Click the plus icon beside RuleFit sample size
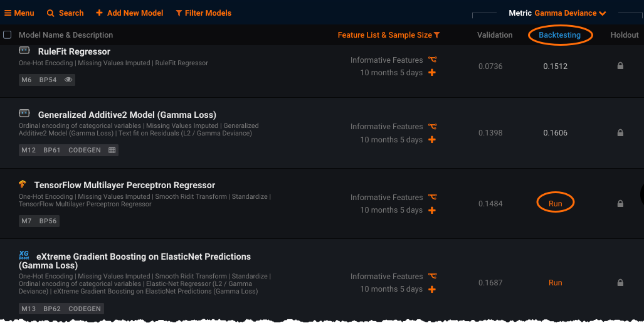The image size is (644, 323). point(432,73)
